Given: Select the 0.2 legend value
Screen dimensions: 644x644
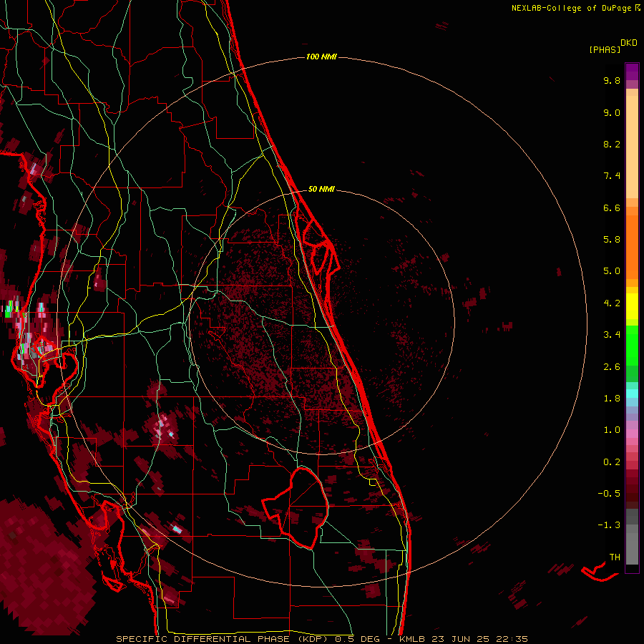Looking at the screenshot, I should coord(612,462).
